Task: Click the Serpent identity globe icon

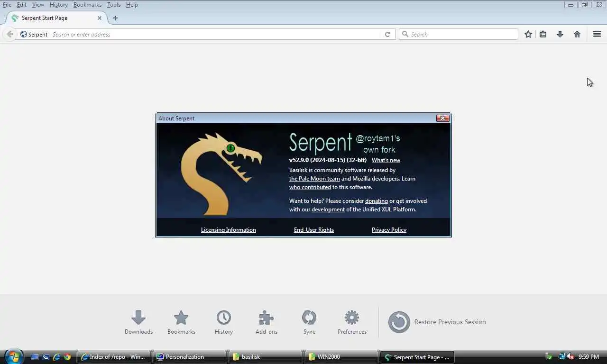Action: 24,34
